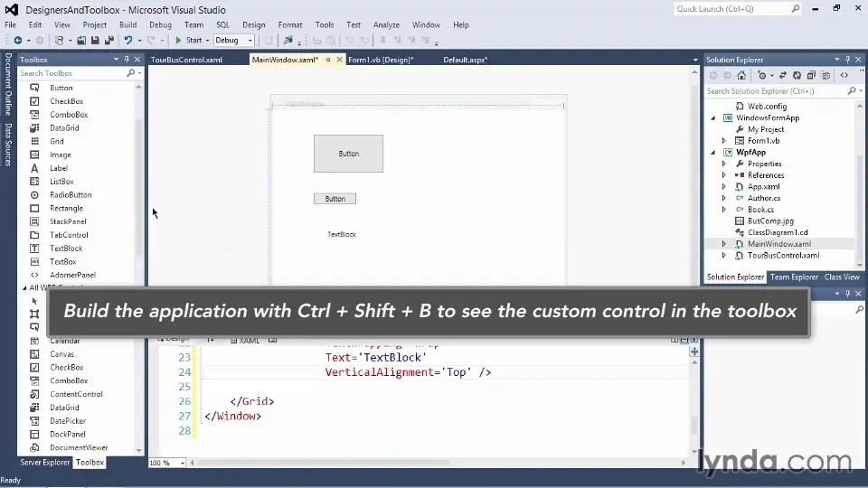Viewport: 868px width, 488px height.
Task: Collapse the WindowsFormApp project node
Action: 713,117
